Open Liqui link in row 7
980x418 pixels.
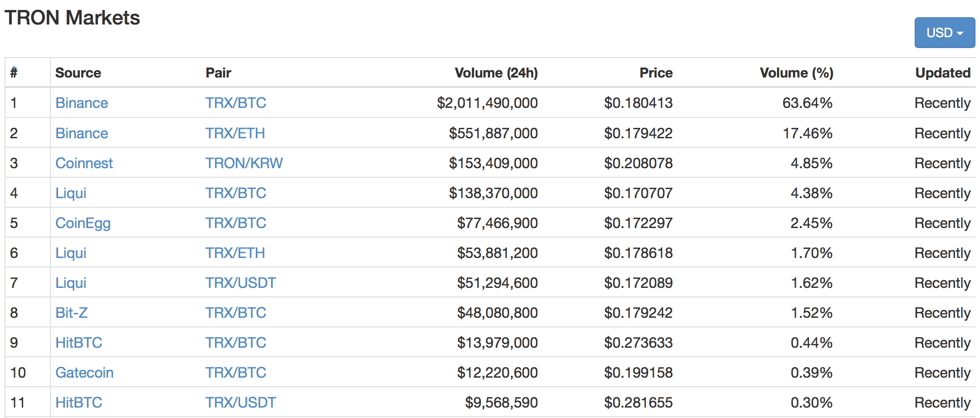click(x=71, y=283)
